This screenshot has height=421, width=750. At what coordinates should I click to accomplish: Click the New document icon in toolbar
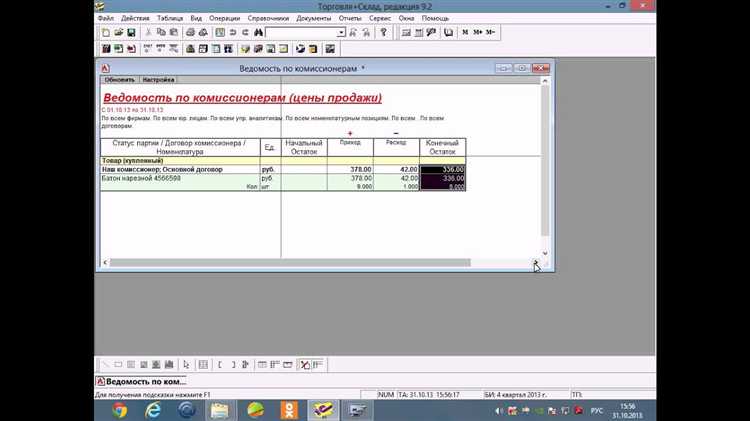pos(106,33)
